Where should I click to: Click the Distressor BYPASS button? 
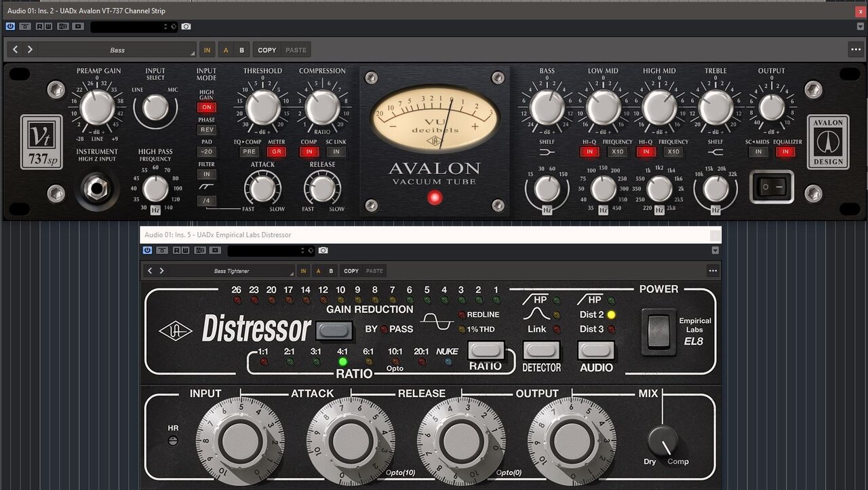pos(335,331)
